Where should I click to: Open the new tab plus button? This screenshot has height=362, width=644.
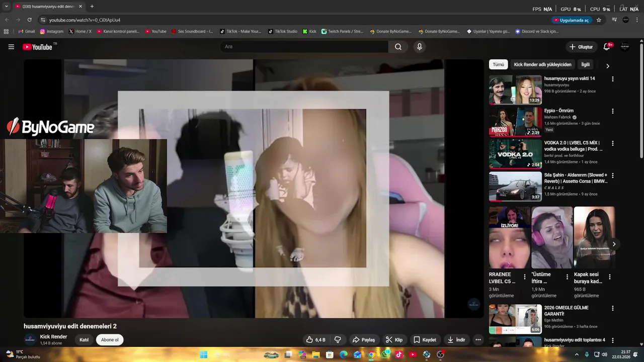(x=92, y=7)
